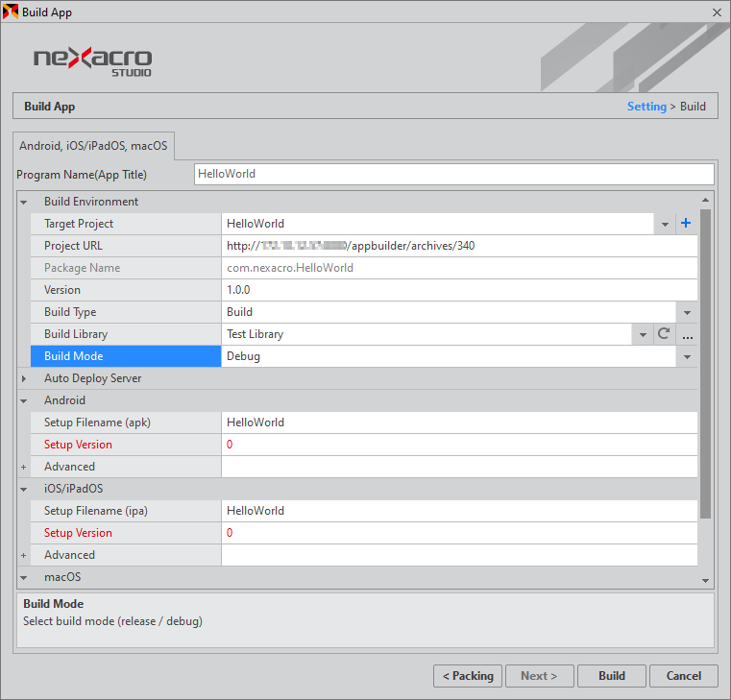Go back with the Packing button
The image size is (731, 700).
pyautogui.click(x=468, y=676)
